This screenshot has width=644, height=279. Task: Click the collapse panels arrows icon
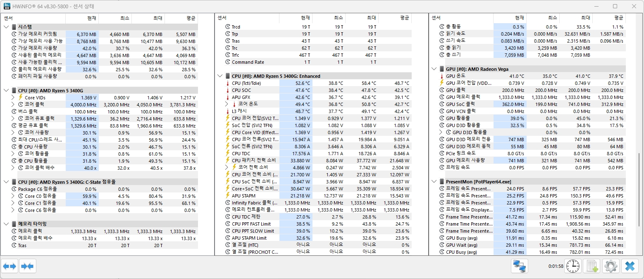pyautogui.click(x=28, y=266)
